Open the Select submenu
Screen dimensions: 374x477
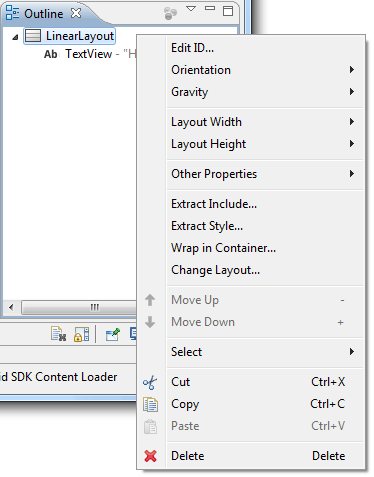(x=250, y=352)
